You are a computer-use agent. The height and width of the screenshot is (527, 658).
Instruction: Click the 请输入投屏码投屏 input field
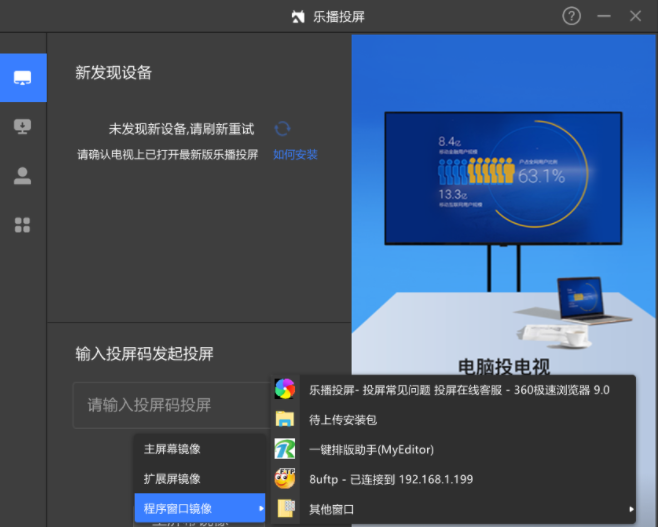coord(172,405)
